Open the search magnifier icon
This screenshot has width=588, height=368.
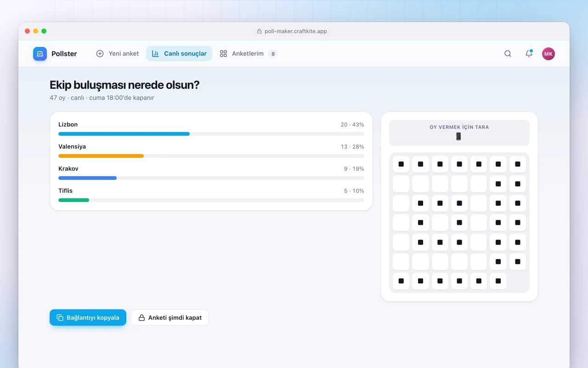coord(508,54)
